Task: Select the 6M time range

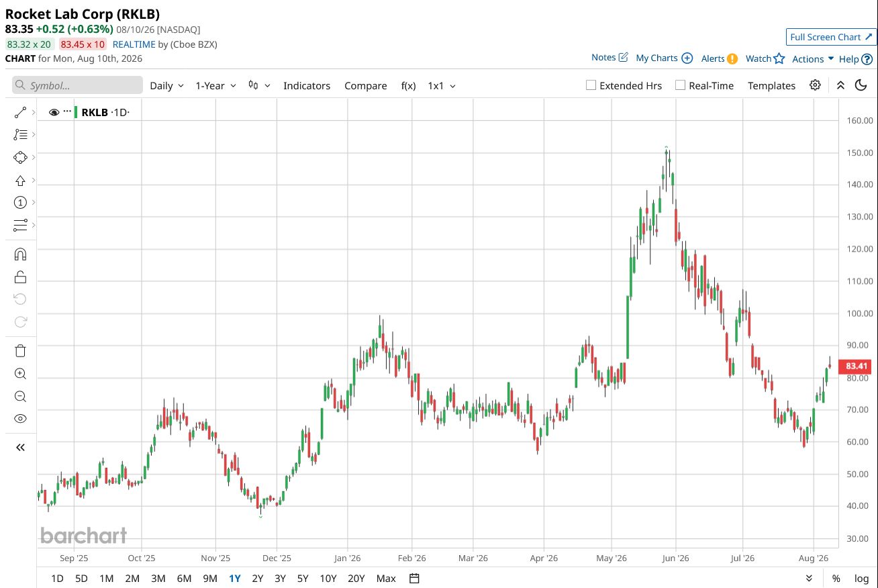Action: pyautogui.click(x=184, y=579)
